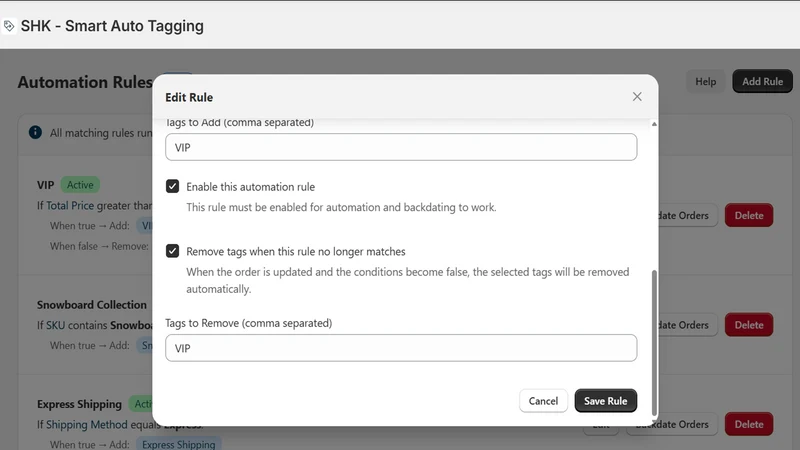Click Save Rule button
800x450 pixels.
(x=606, y=401)
